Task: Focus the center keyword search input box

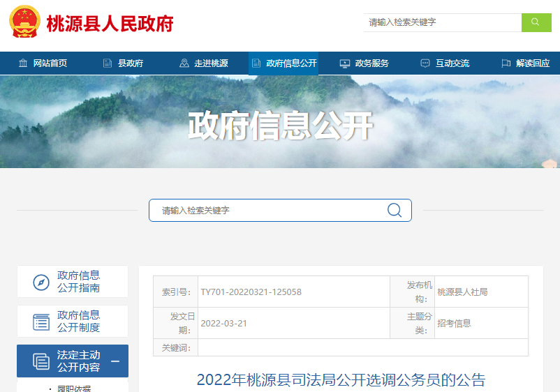Action: 269,210
